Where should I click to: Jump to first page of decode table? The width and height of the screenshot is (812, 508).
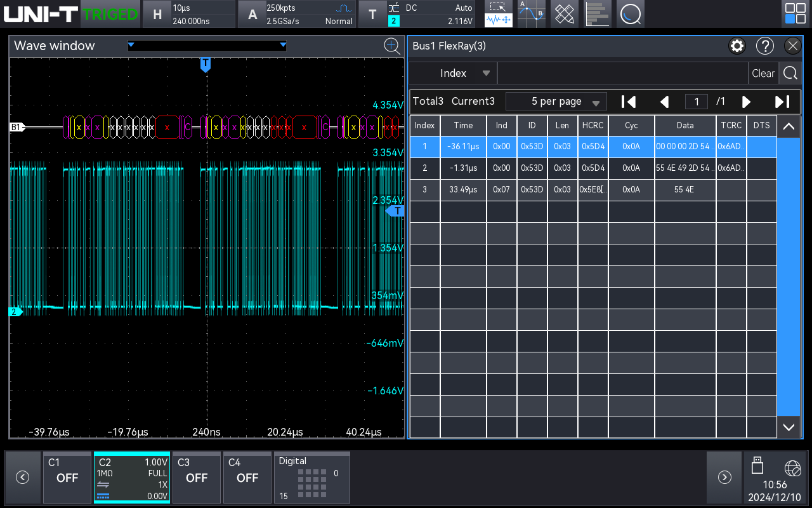point(629,102)
